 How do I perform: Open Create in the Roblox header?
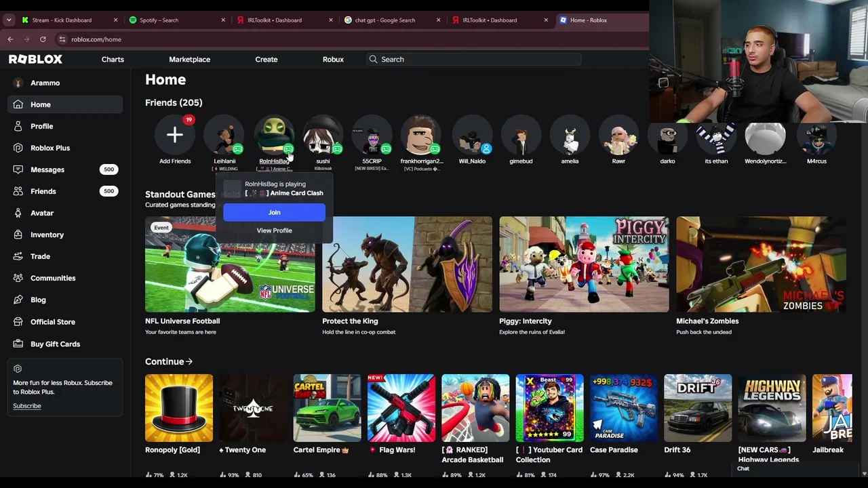(x=267, y=60)
